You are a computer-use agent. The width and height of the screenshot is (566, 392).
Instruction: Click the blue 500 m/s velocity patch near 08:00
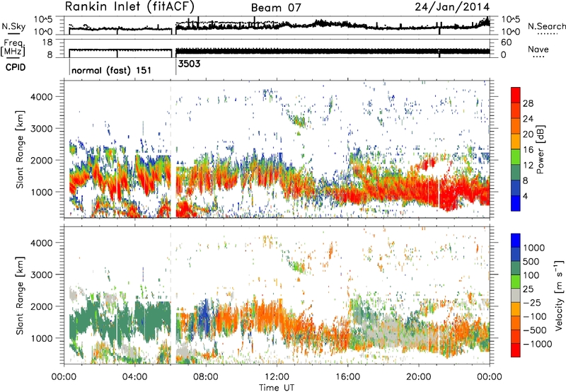tap(204, 314)
